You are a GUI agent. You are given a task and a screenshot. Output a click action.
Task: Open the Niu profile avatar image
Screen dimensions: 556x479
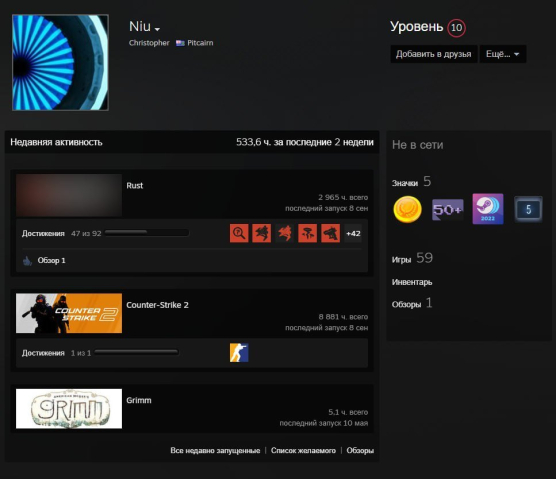coord(60,62)
